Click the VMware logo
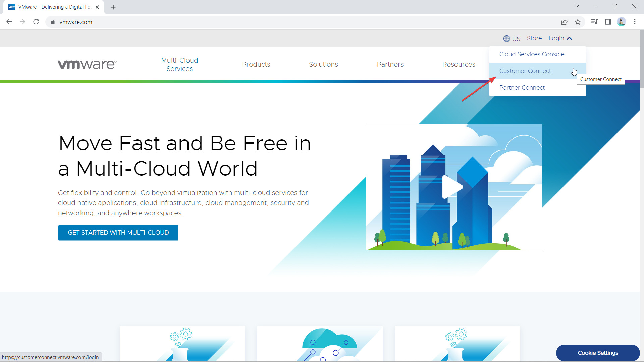The image size is (644, 362). [87, 64]
